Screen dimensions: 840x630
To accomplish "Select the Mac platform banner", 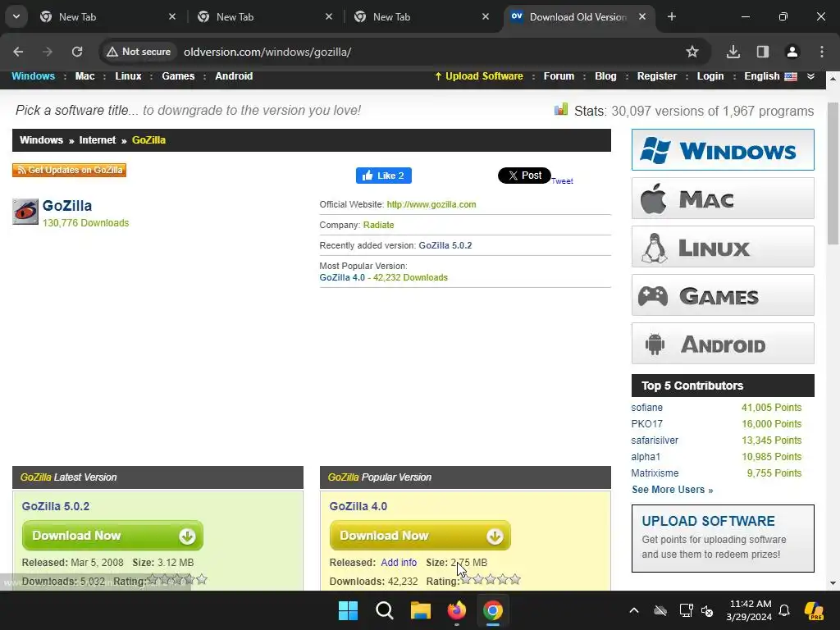I will [x=723, y=199].
